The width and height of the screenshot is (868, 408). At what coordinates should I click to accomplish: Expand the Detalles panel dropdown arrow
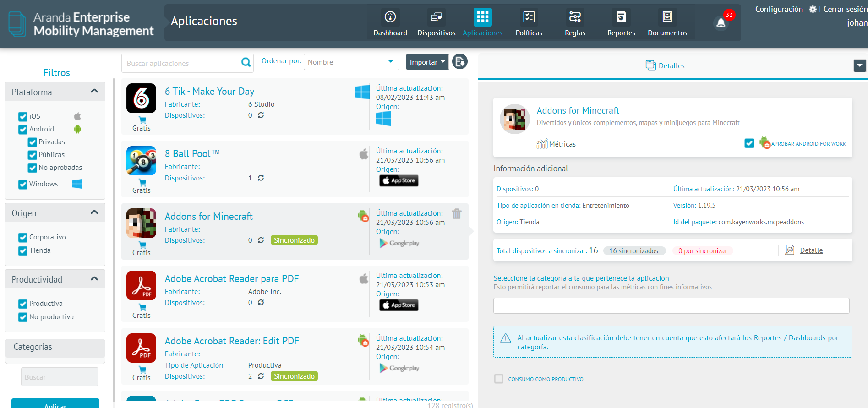860,65
